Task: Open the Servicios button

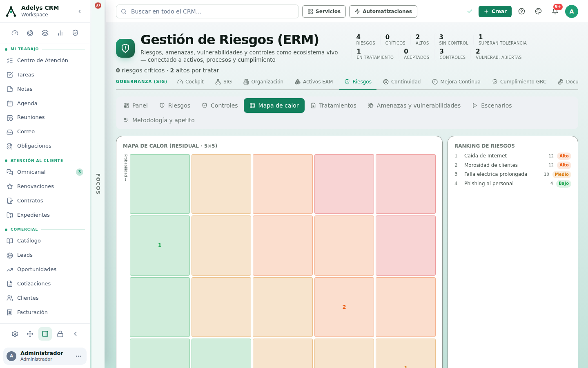Action: pos(324,11)
